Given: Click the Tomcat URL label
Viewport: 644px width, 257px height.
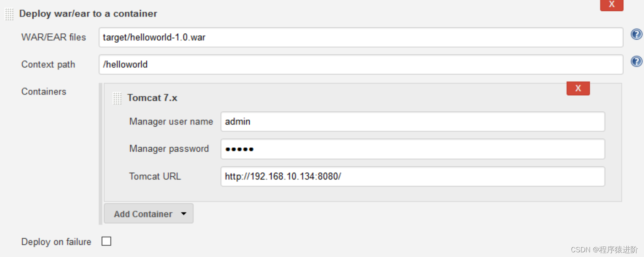Looking at the screenshot, I should (155, 176).
